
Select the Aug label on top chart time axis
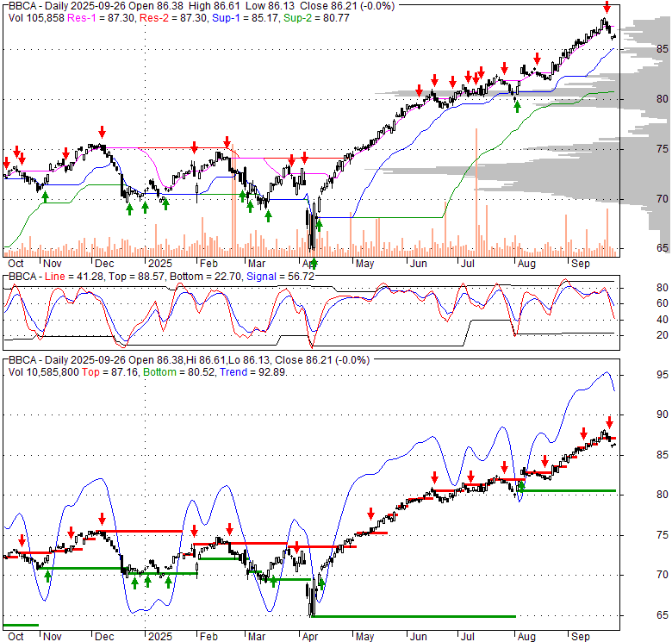coord(526,263)
